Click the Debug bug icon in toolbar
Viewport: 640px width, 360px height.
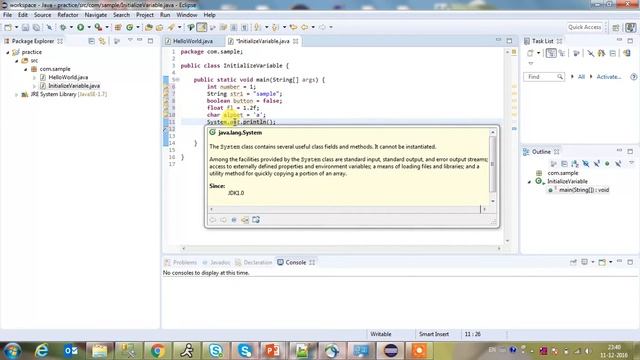pos(63,27)
